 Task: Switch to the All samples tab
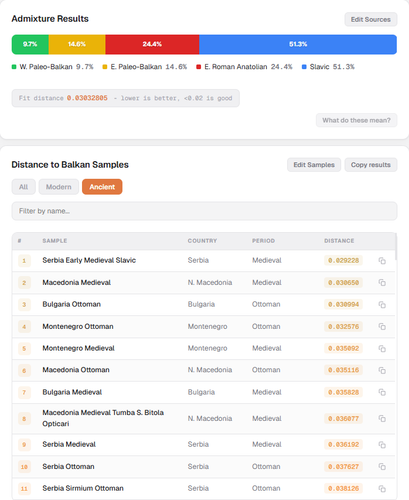pos(23,187)
